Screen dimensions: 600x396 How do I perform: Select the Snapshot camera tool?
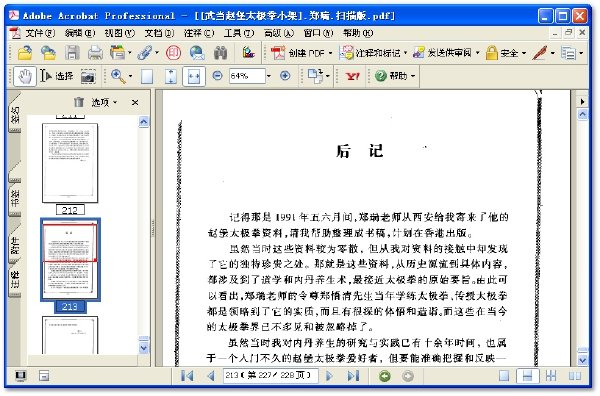88,77
